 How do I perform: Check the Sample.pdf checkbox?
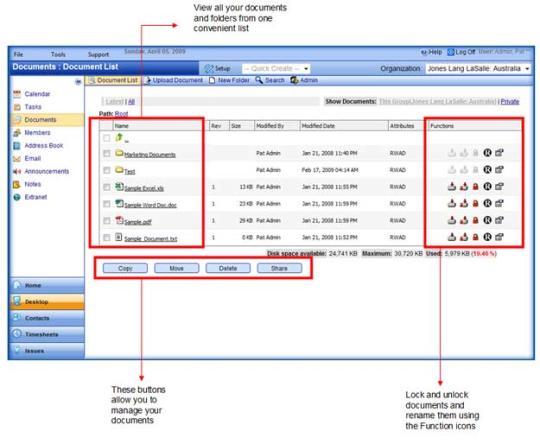107,221
